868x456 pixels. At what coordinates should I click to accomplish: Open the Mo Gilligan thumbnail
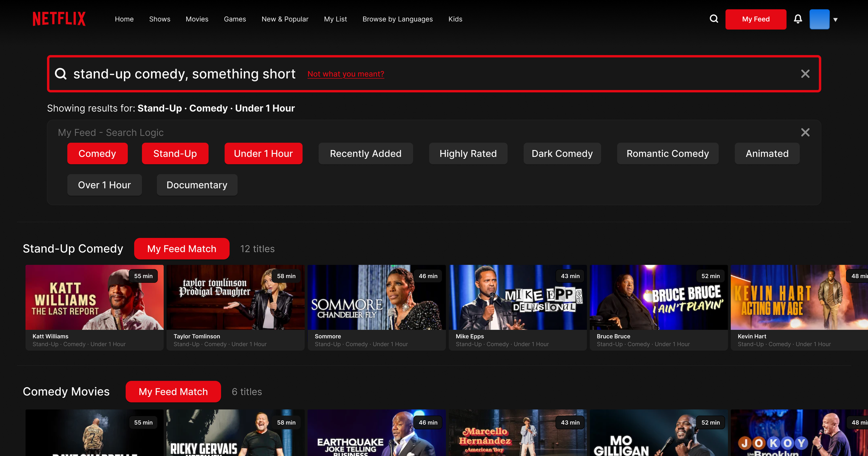[659, 433]
